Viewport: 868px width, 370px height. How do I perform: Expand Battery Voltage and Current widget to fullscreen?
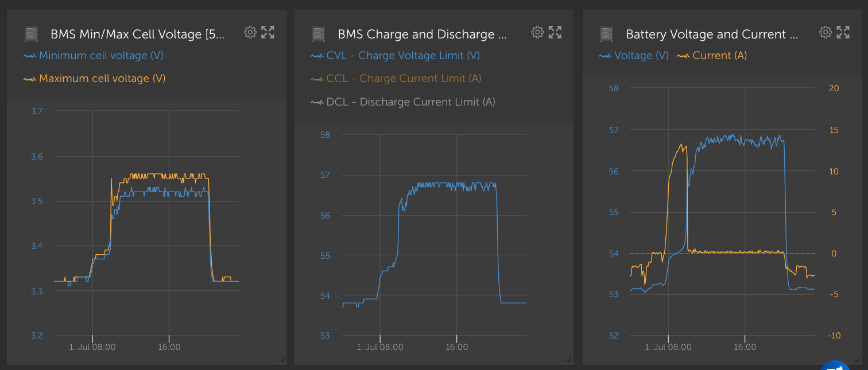click(x=843, y=32)
